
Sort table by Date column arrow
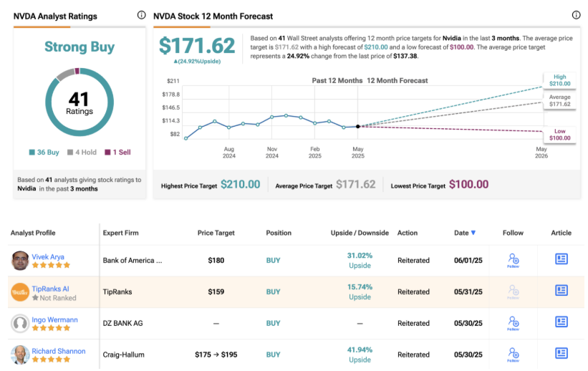[x=473, y=233]
